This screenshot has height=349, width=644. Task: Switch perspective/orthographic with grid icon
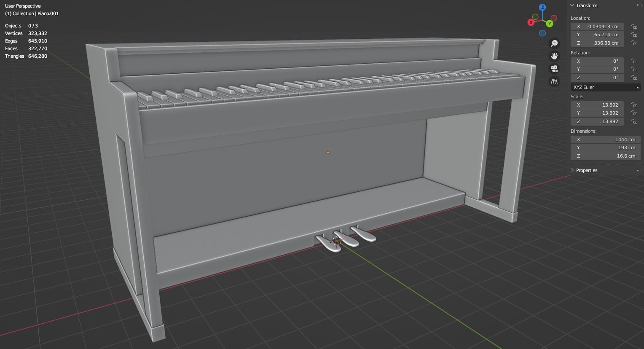(x=554, y=81)
